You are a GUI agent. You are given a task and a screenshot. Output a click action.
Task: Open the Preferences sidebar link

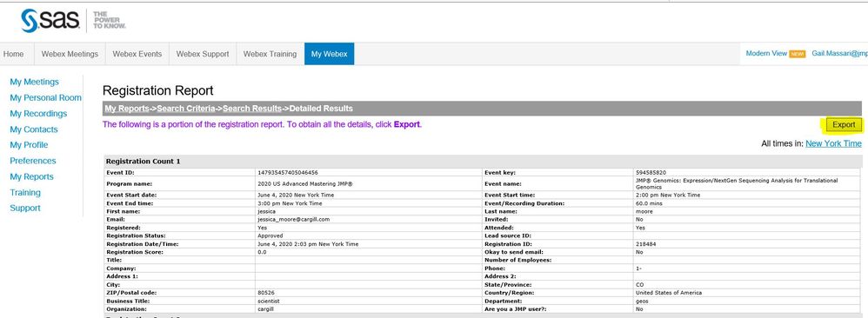(33, 161)
